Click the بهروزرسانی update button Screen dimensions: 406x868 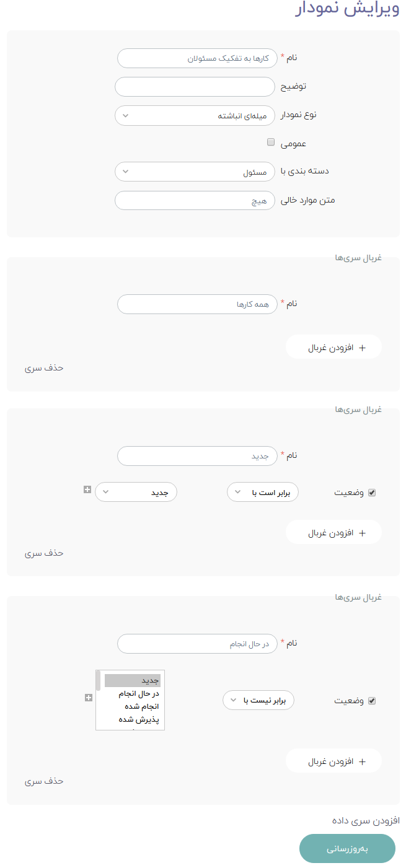[x=347, y=849]
